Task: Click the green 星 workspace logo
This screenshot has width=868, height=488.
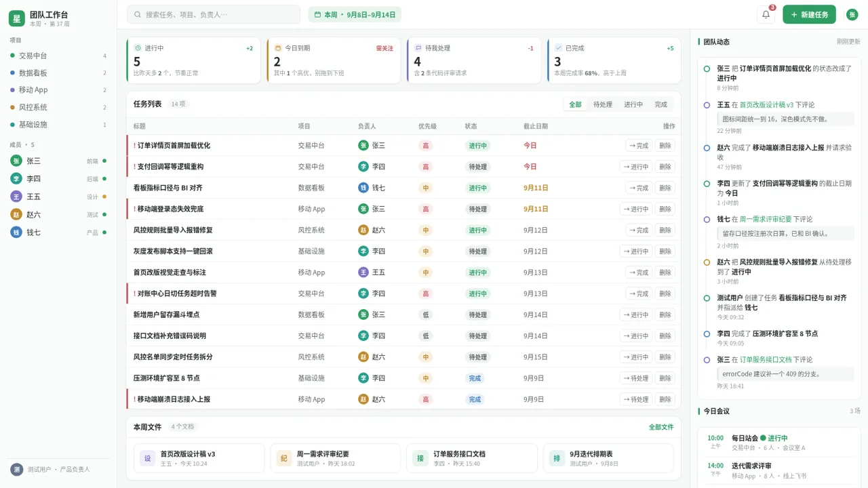Action: (17, 18)
